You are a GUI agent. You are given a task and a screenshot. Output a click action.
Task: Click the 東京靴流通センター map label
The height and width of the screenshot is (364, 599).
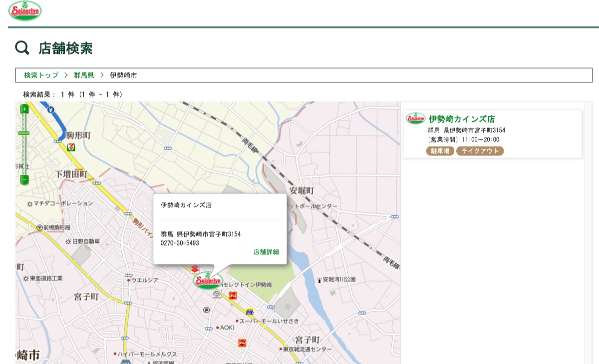point(307,350)
